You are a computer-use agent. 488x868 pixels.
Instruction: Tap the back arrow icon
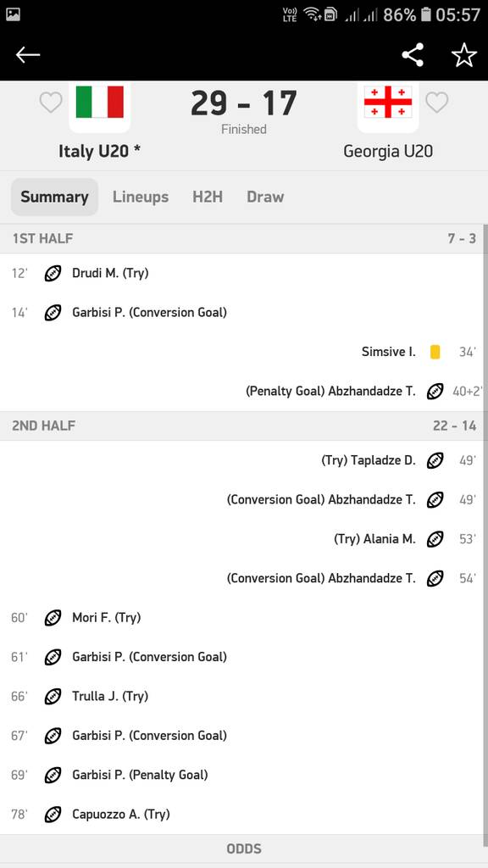(x=28, y=55)
